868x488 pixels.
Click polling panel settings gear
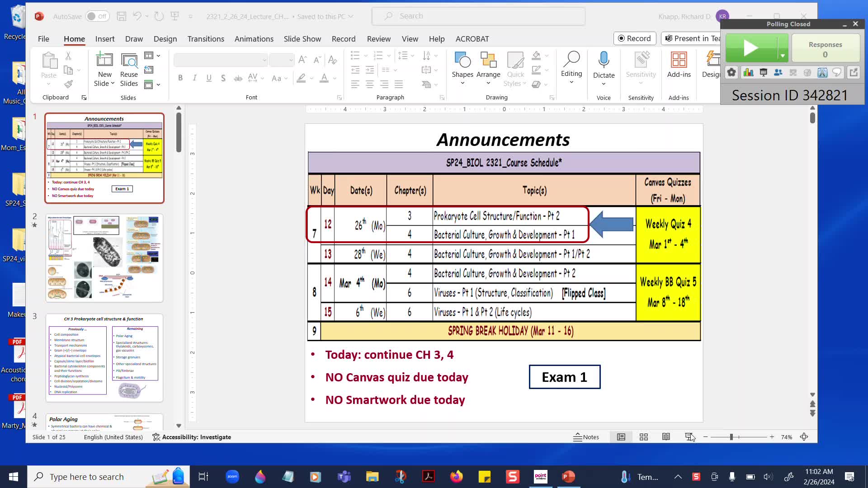pos(731,72)
